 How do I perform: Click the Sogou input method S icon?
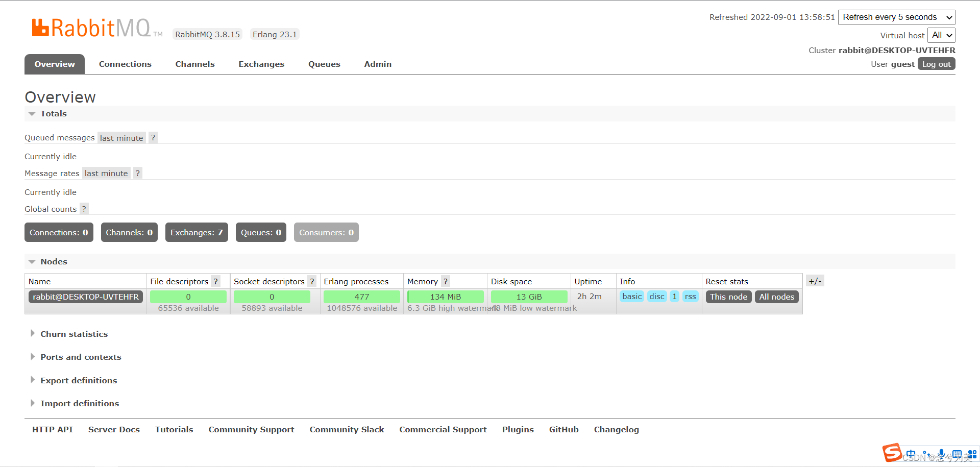(x=892, y=452)
